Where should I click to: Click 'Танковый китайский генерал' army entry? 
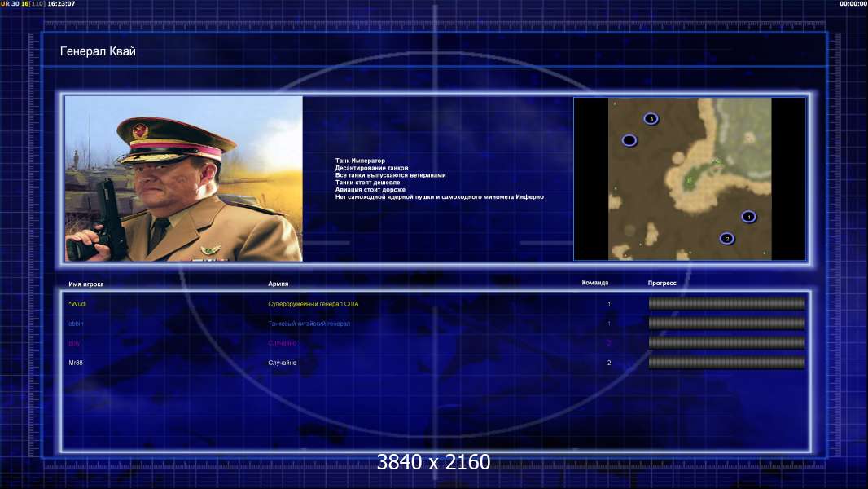tap(309, 324)
